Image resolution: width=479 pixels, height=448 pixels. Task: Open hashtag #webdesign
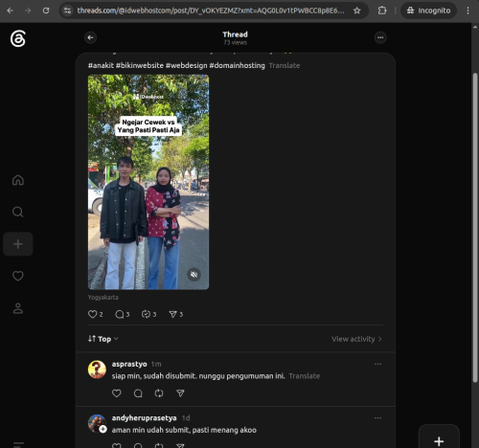coord(187,65)
